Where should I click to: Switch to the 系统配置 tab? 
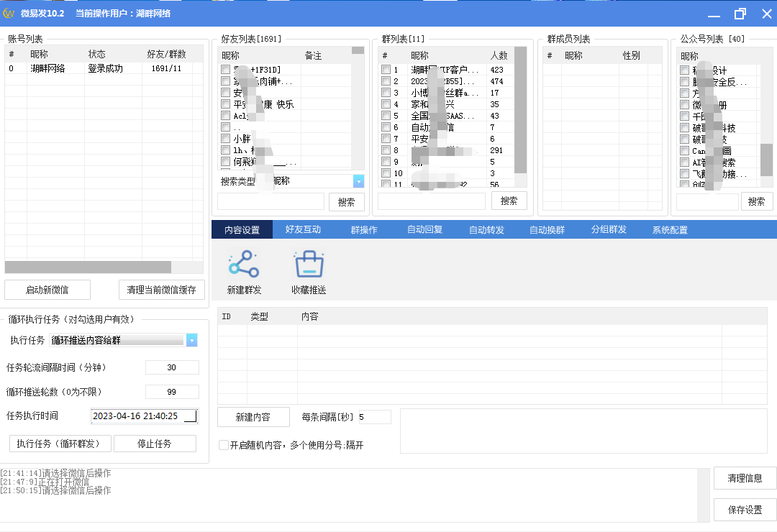coord(670,230)
